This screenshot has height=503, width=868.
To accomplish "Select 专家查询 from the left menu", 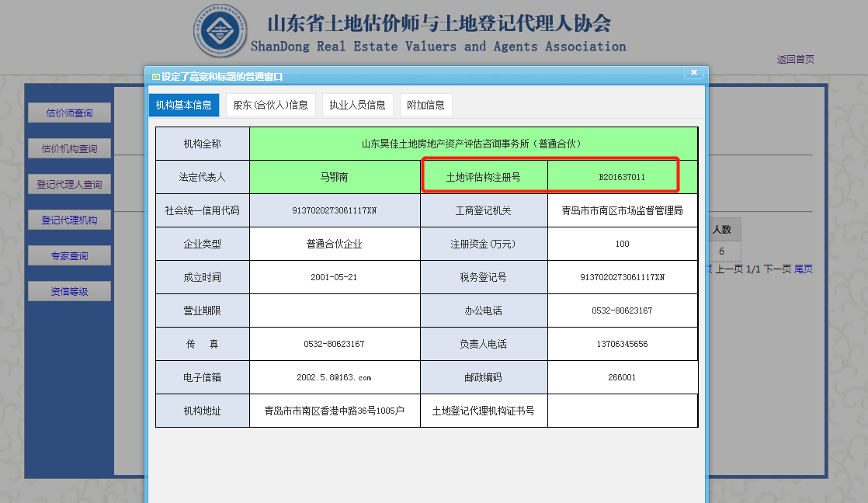I will pyautogui.click(x=69, y=256).
